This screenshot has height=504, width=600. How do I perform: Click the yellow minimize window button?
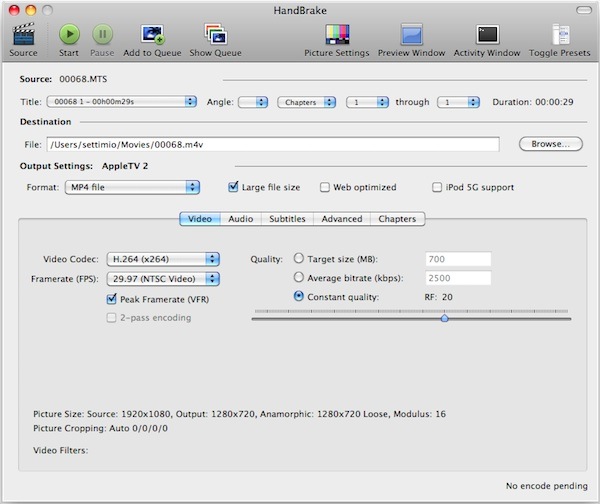pyautogui.click(x=31, y=10)
